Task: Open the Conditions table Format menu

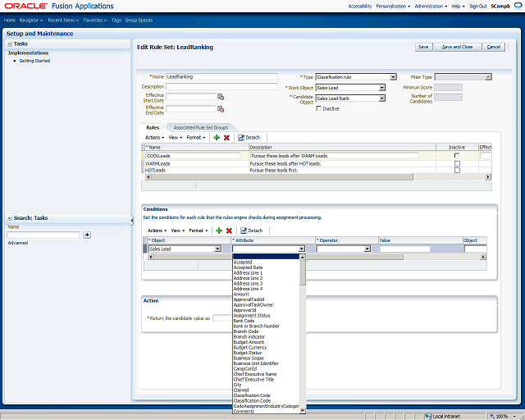Action: 199,231
